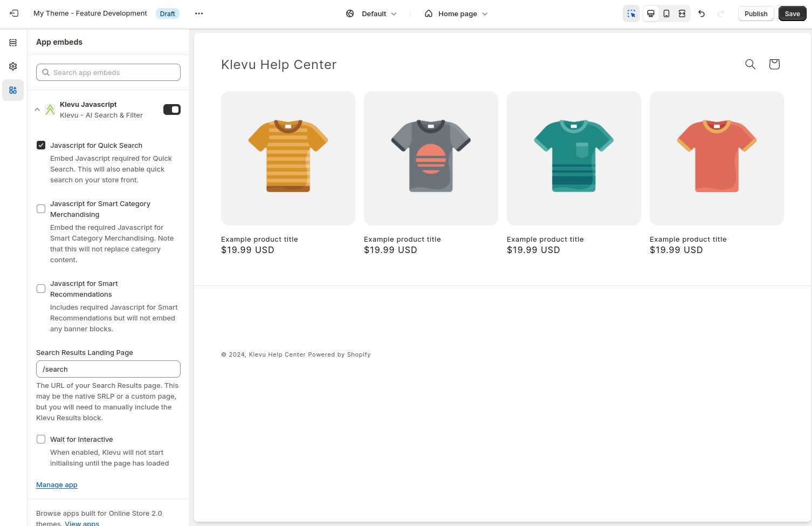Open Theme settings gear icon
812x526 pixels.
coord(13,66)
